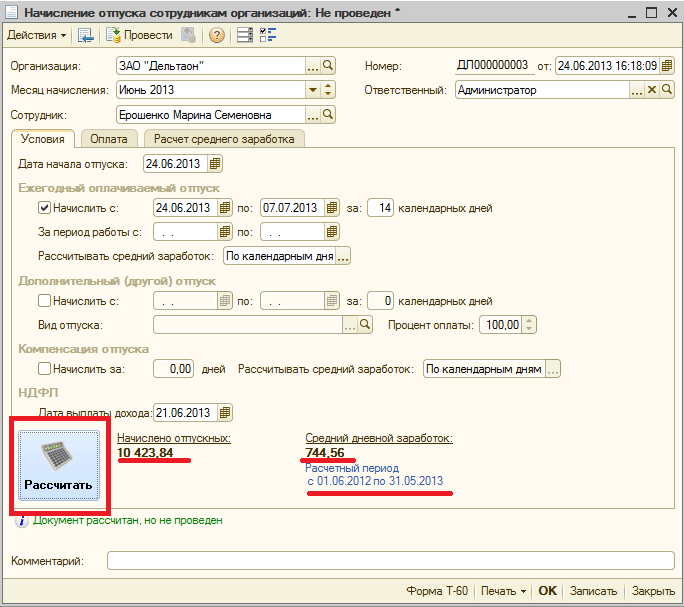Click magnifier icon next to Ответственный
Screen dimensions: 684x607
coord(667,90)
